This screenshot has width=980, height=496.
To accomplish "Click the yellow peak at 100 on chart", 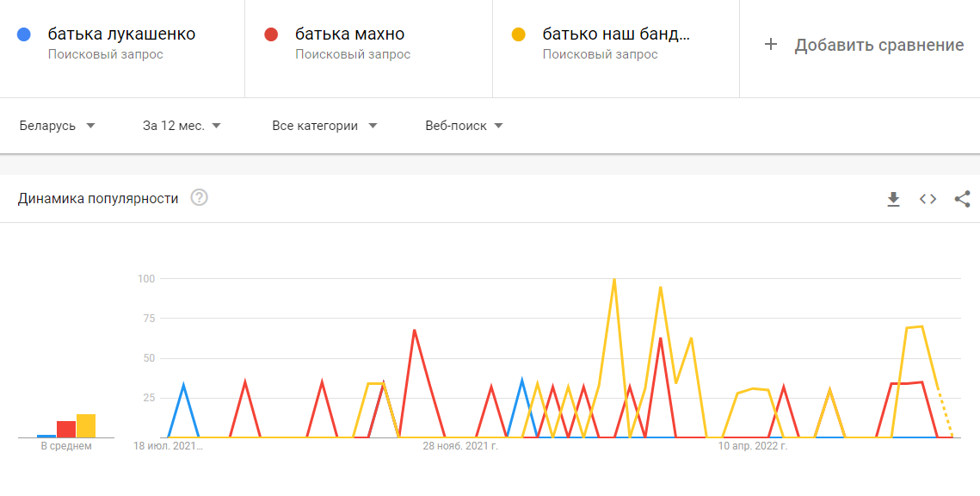I will coord(613,280).
